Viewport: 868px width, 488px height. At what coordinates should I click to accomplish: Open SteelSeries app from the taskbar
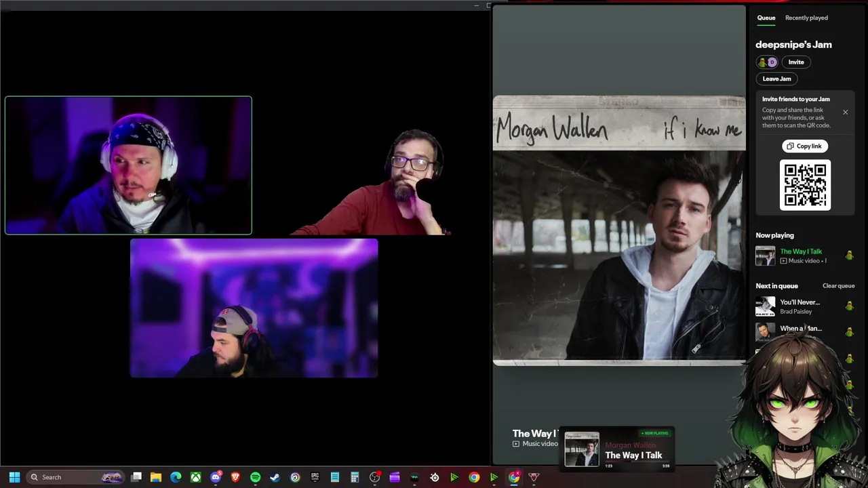[x=434, y=477]
